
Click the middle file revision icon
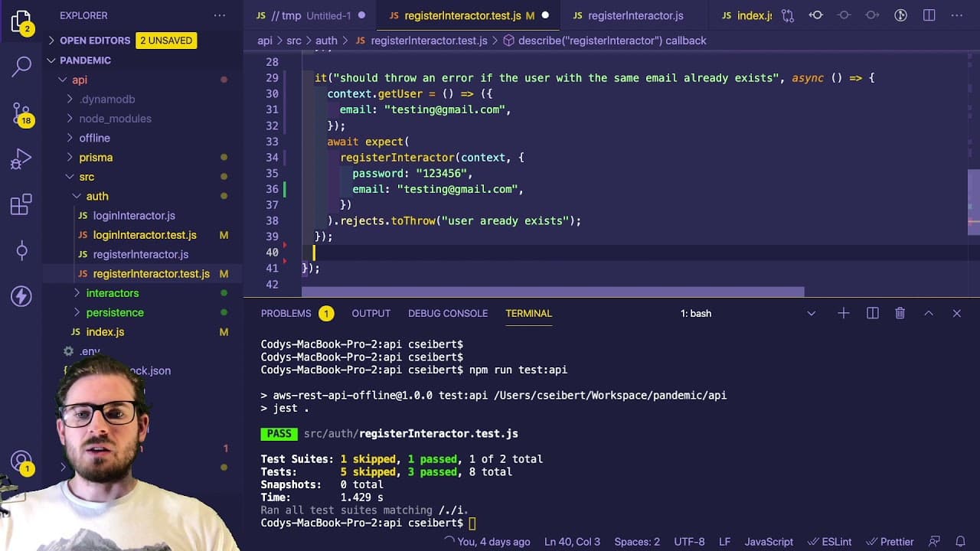tap(844, 15)
